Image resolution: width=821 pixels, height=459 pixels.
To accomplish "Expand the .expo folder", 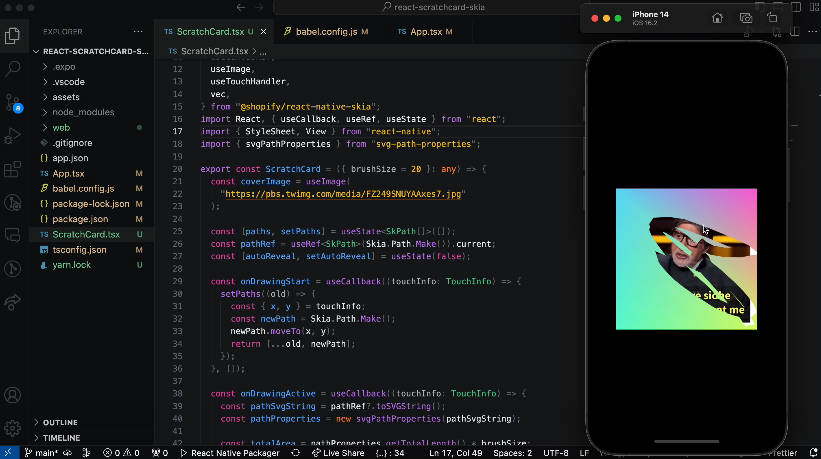I will click(45, 66).
